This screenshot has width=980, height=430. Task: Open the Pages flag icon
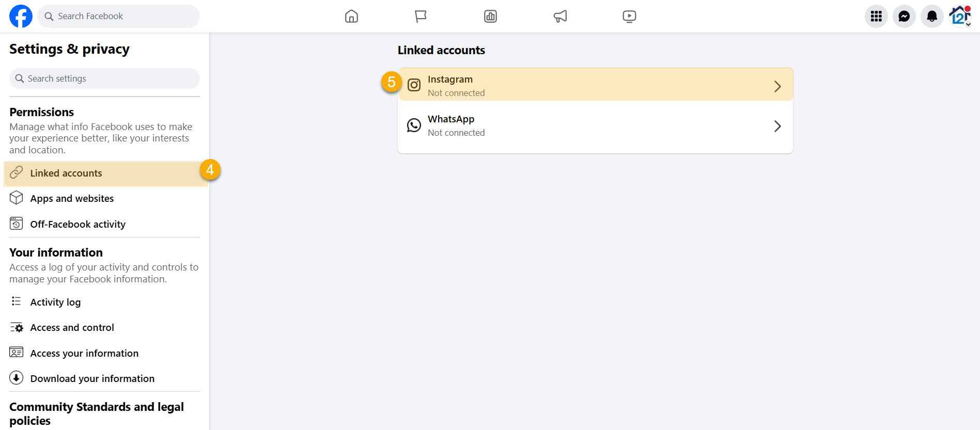(421, 17)
